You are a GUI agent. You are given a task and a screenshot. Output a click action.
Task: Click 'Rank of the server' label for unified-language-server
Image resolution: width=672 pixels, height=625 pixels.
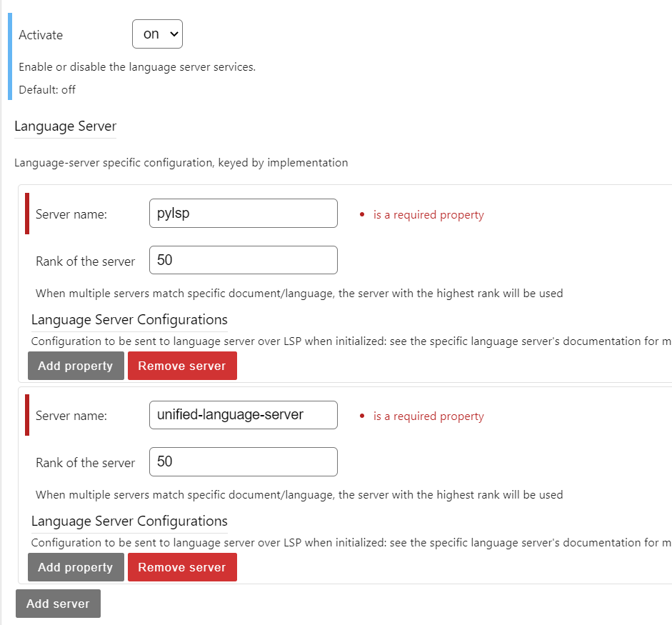click(x=85, y=463)
